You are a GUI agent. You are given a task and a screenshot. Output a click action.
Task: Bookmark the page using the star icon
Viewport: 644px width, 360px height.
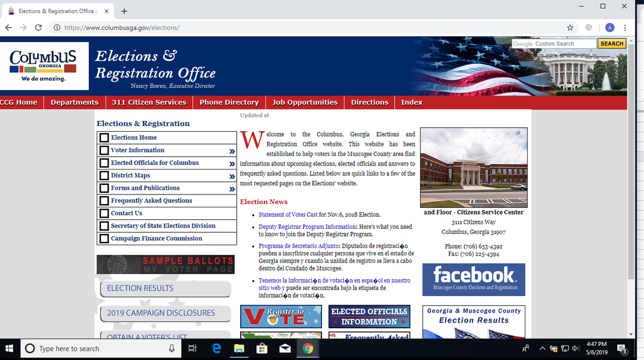click(570, 27)
